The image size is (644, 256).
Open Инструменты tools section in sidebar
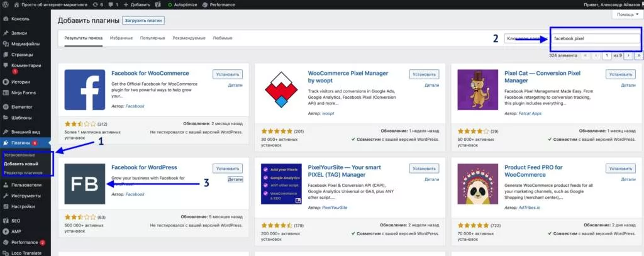pyautogui.click(x=25, y=196)
